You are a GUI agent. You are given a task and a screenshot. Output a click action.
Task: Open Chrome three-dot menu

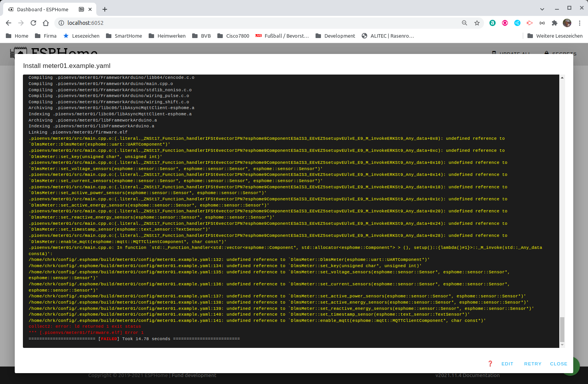(579, 23)
